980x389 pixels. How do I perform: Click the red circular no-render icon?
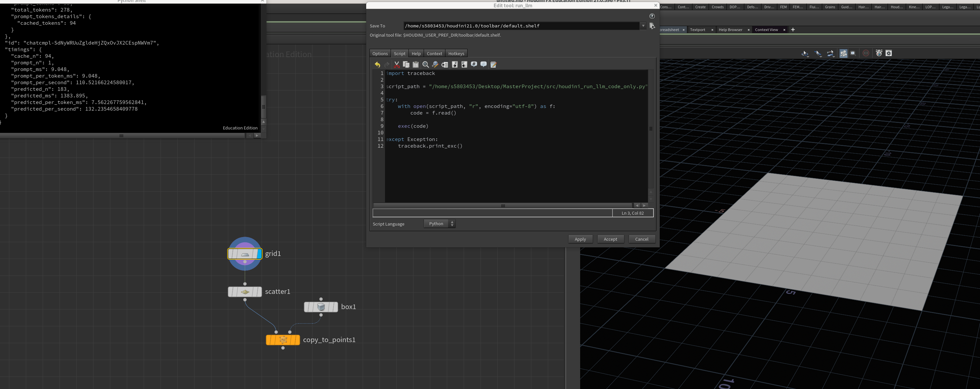[x=866, y=53]
